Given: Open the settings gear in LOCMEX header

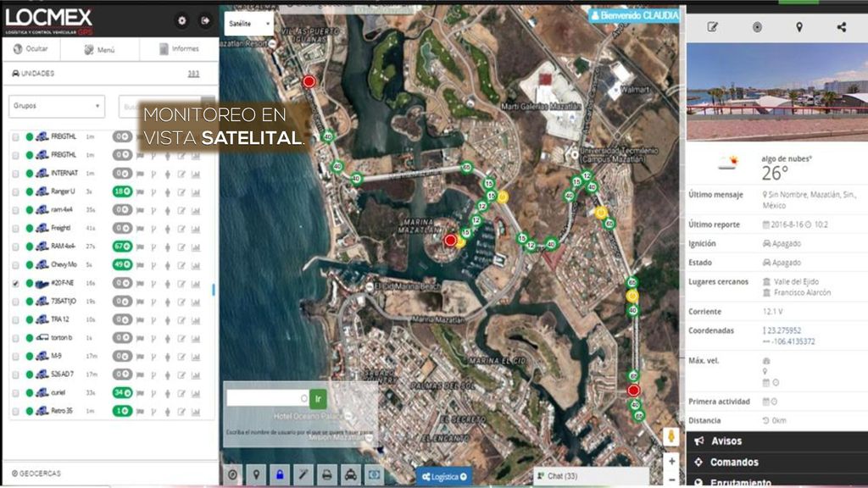Looking at the screenshot, I should 181,21.
